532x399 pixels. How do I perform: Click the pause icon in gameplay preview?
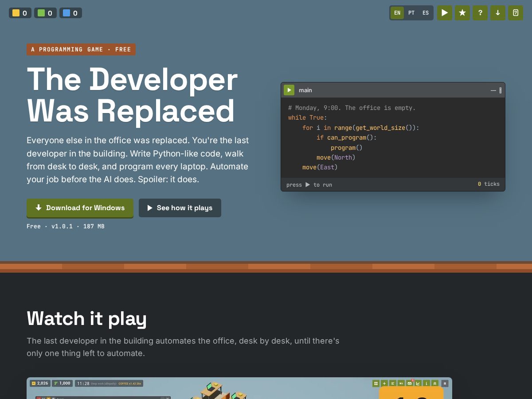[x=445, y=383]
